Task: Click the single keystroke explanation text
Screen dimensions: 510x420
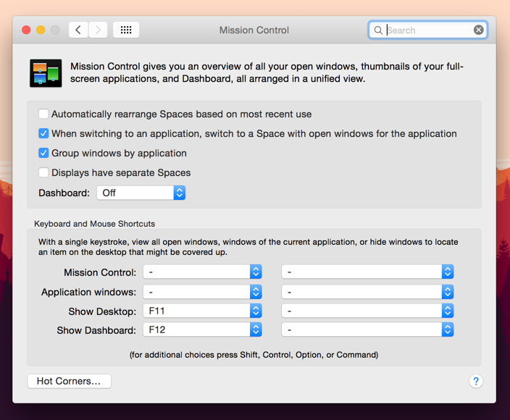Action: click(248, 247)
